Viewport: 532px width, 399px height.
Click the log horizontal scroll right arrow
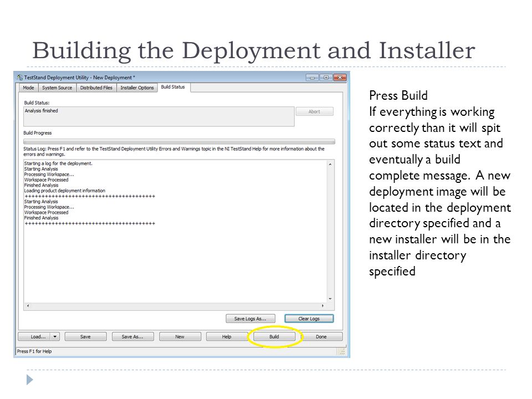tap(323, 306)
